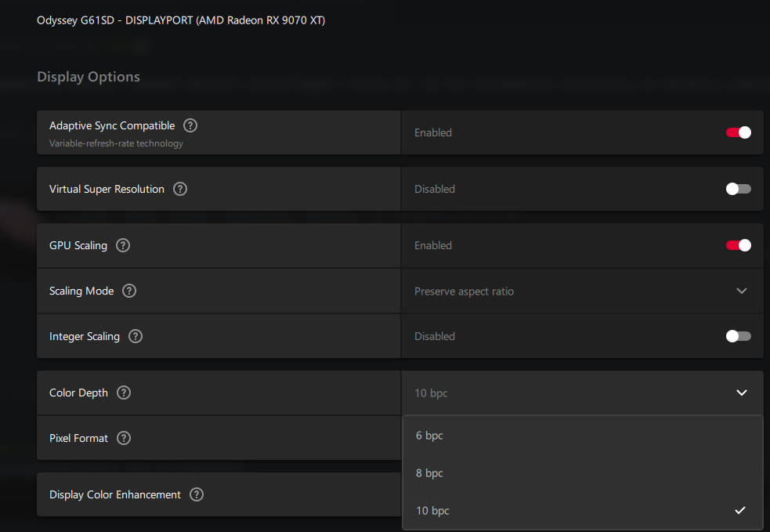Turn off the GPU Scaling toggle

pos(739,245)
